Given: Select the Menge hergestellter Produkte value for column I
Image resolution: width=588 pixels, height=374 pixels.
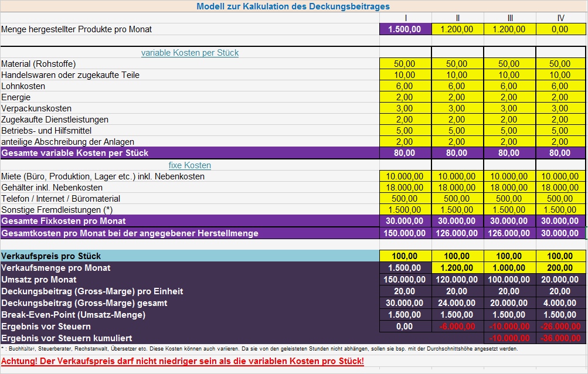Looking at the screenshot, I should pos(405,28).
